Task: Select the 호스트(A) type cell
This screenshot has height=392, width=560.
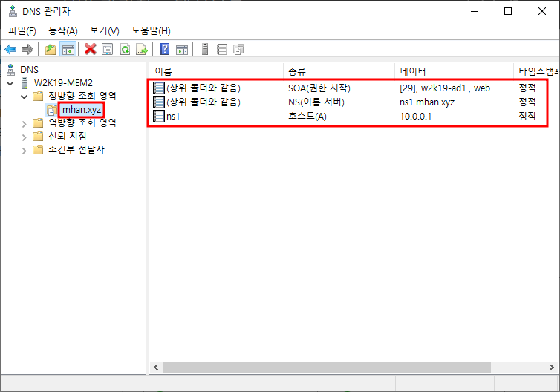Action: click(307, 116)
